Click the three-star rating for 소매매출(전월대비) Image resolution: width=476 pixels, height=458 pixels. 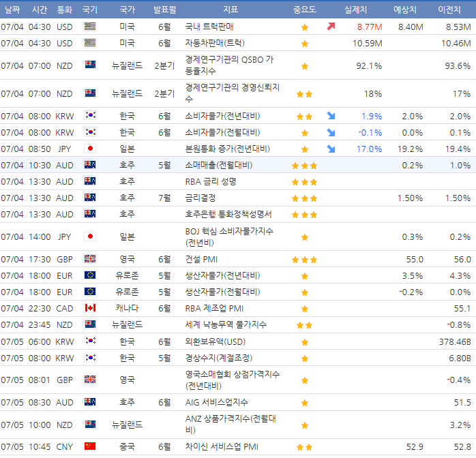[304, 166]
